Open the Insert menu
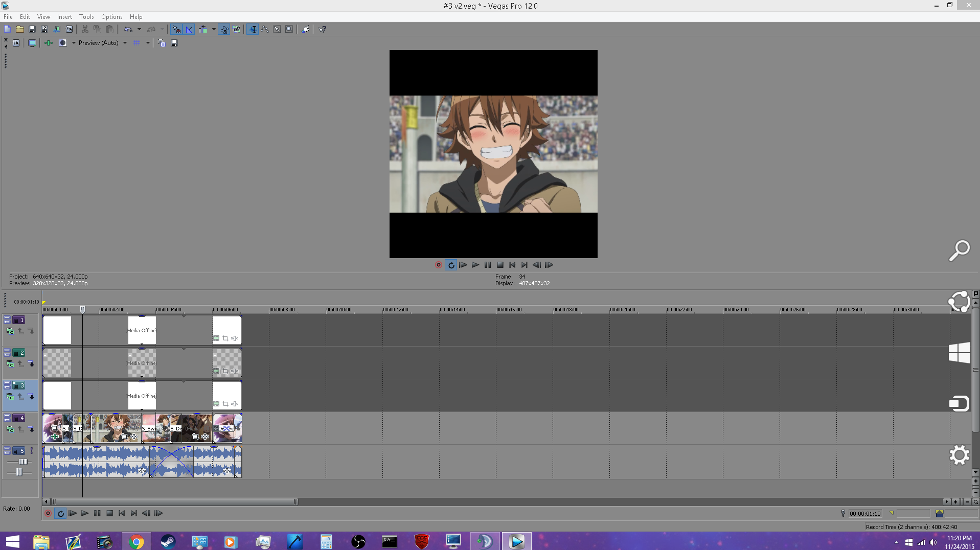The image size is (980, 550). (64, 17)
